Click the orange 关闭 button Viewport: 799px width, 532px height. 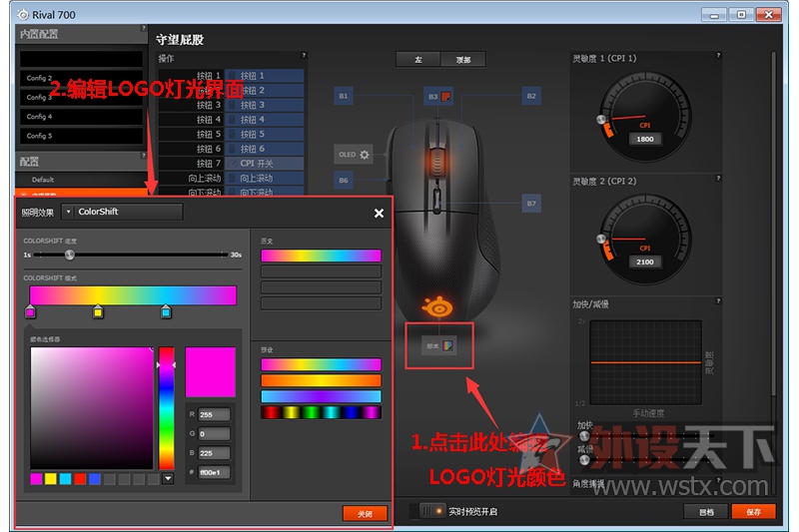point(365,514)
